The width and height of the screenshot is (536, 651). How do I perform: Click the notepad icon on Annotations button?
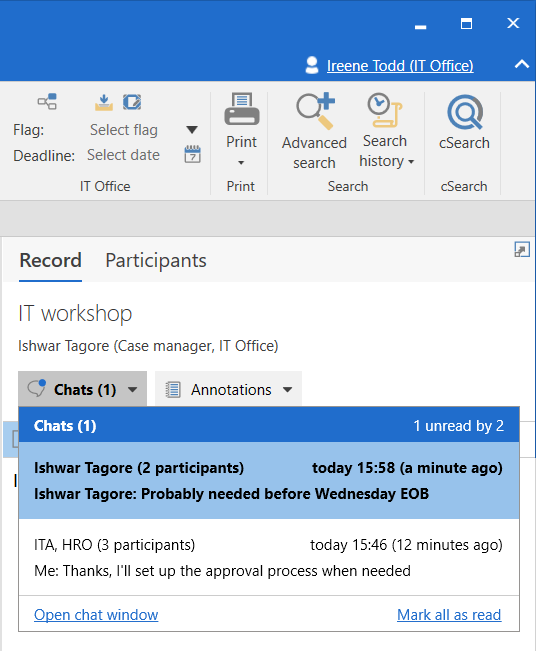173,390
